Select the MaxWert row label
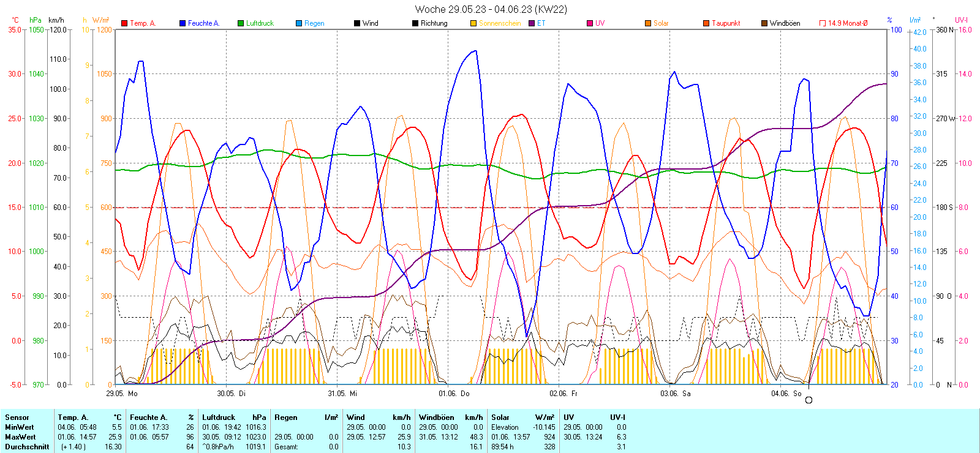The width and height of the screenshot is (980, 453). [20, 437]
